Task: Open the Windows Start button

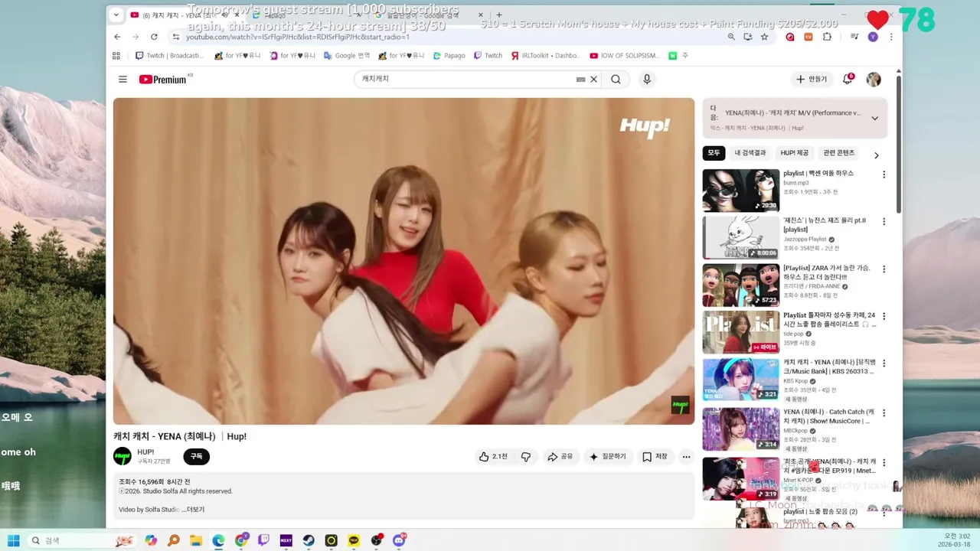Action: (x=14, y=540)
